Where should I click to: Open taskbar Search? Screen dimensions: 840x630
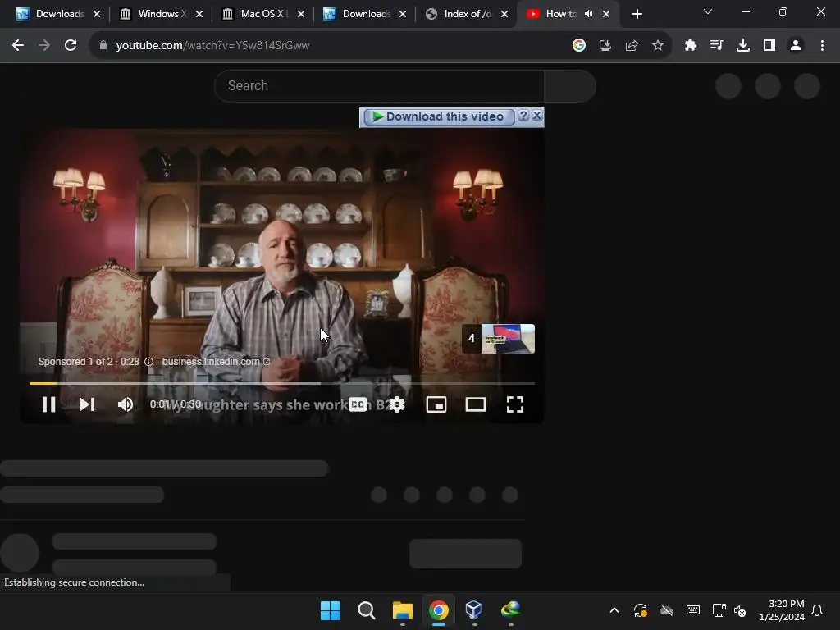pos(367,610)
